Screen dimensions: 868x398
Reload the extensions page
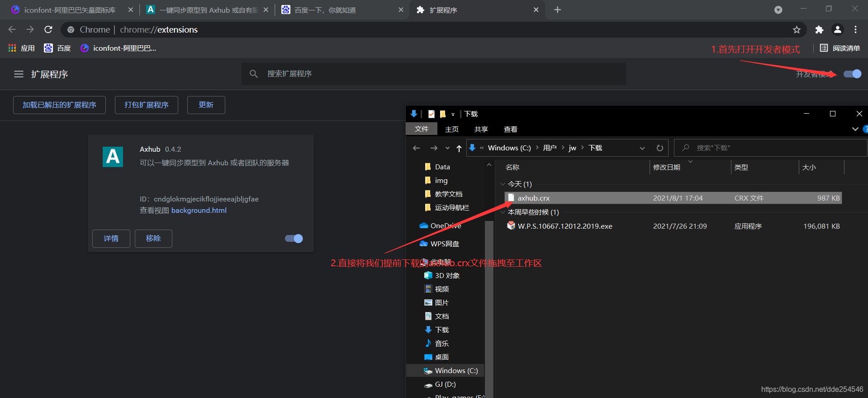tap(48, 29)
